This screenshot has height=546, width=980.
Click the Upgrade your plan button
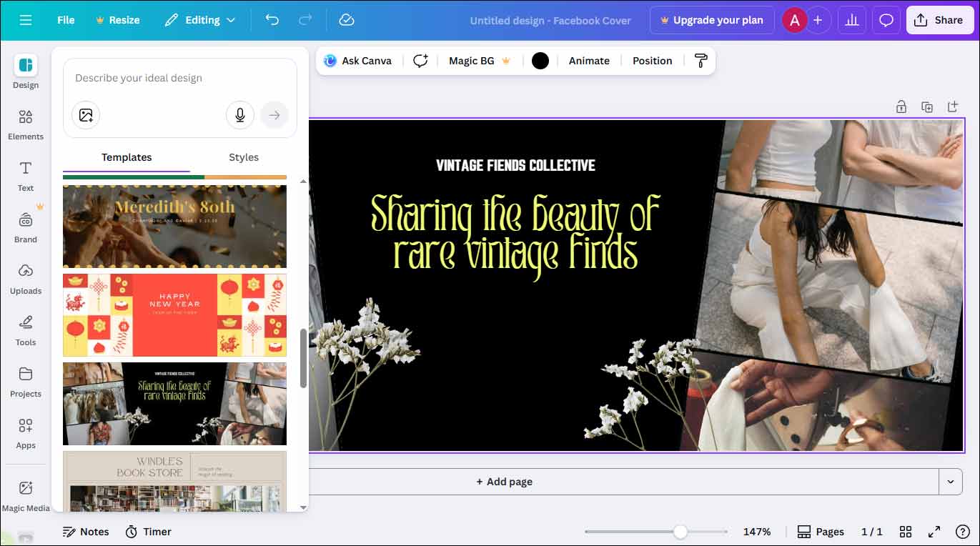[712, 20]
